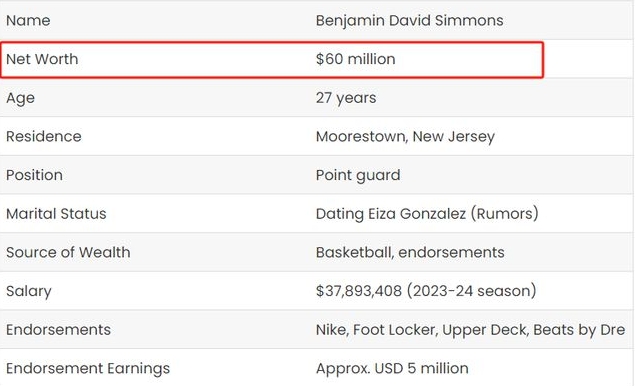The height and width of the screenshot is (386, 635).
Task: Select the $60 million value
Action: [x=356, y=59]
